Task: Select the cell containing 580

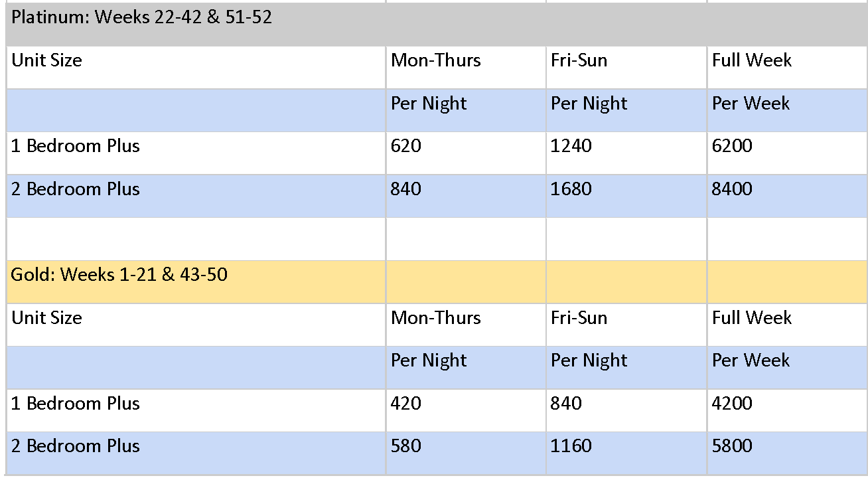Action: 466,453
